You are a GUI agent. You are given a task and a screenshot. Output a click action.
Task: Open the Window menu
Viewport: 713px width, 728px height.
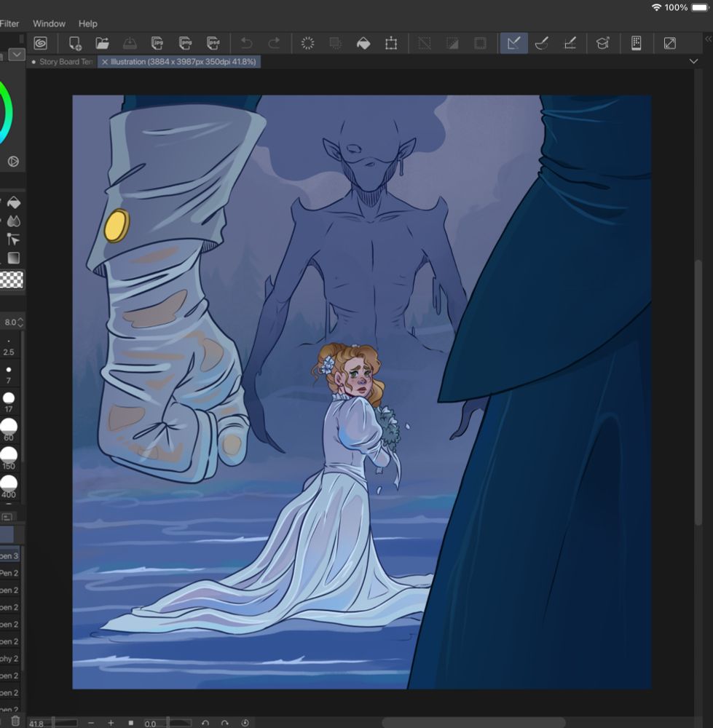pyautogui.click(x=49, y=24)
